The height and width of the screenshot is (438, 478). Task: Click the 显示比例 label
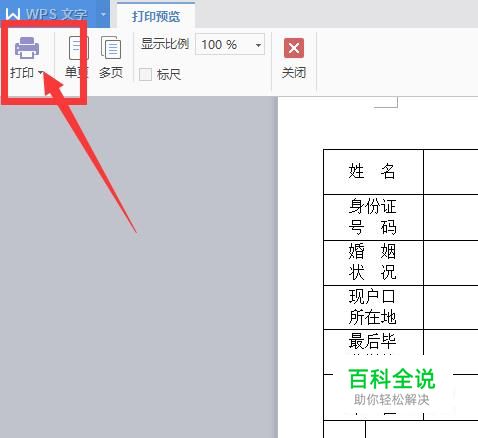pos(165,44)
